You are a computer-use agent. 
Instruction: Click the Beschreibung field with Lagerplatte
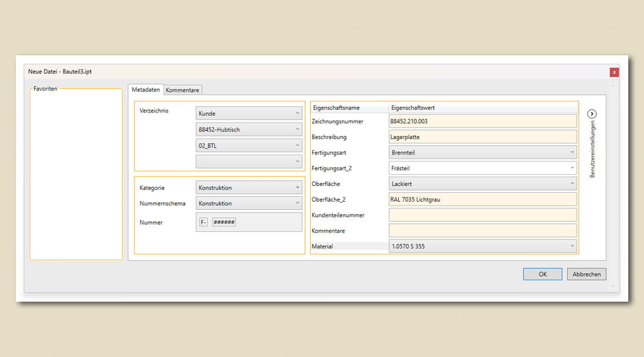coord(482,136)
